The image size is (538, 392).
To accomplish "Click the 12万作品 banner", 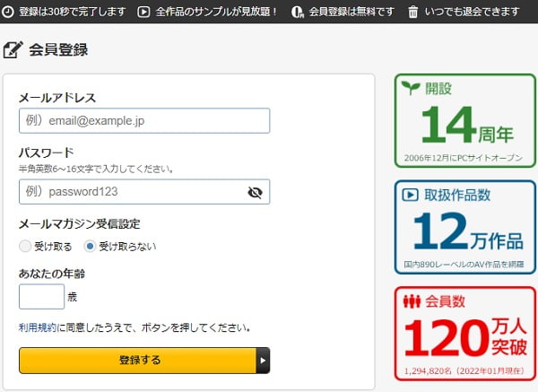I will tap(464, 227).
